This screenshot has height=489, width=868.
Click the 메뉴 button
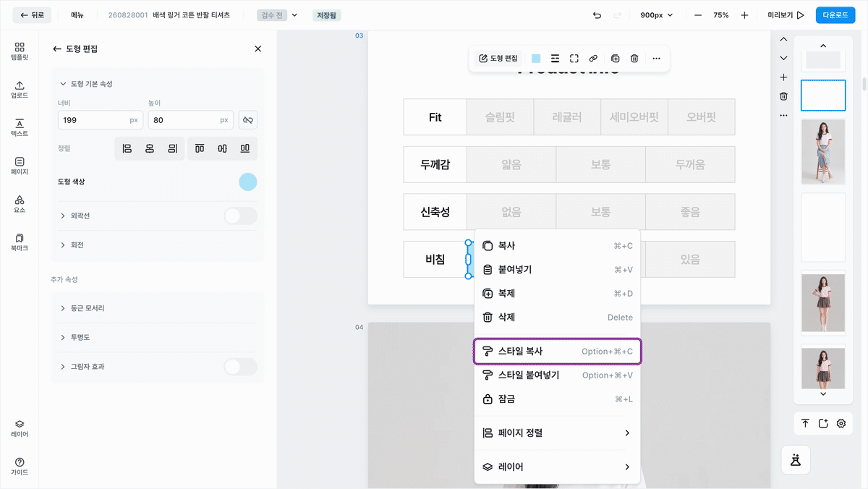tap(77, 15)
